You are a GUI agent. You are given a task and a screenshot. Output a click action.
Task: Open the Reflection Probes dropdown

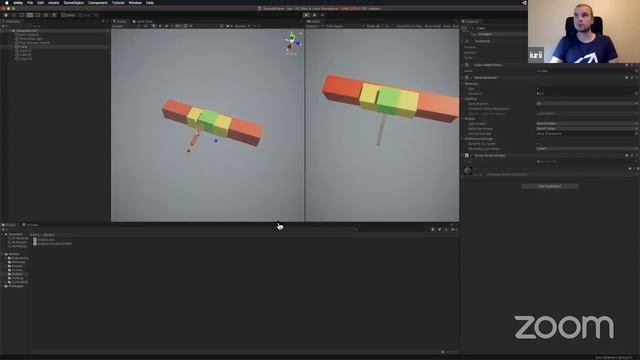[x=587, y=129]
